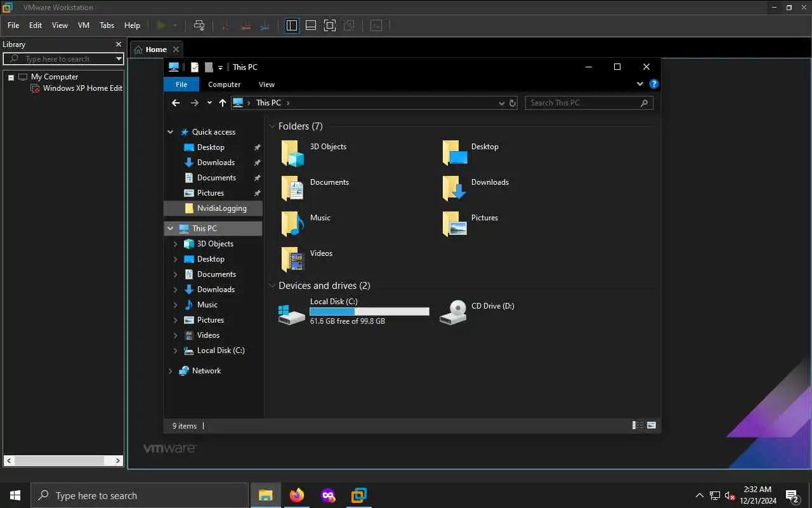
Task: Expand Network in navigation pane
Action: pos(170,371)
